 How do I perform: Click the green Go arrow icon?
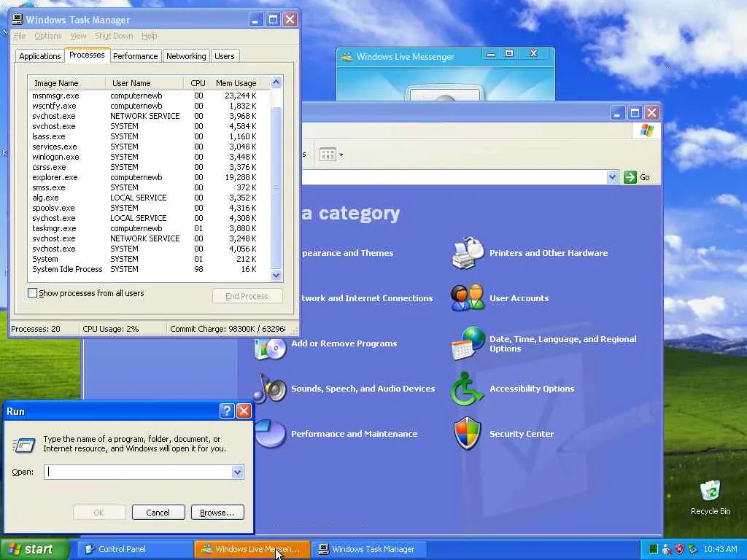pyautogui.click(x=630, y=177)
